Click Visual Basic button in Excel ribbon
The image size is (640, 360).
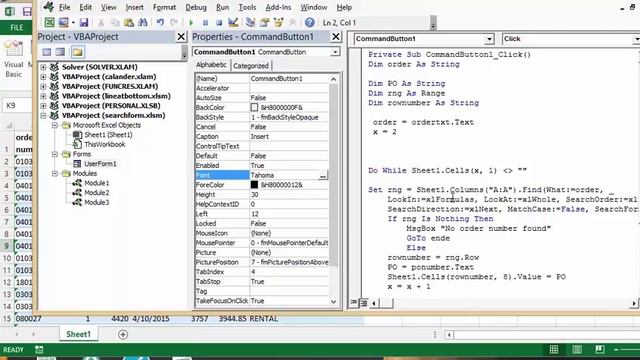13,58
